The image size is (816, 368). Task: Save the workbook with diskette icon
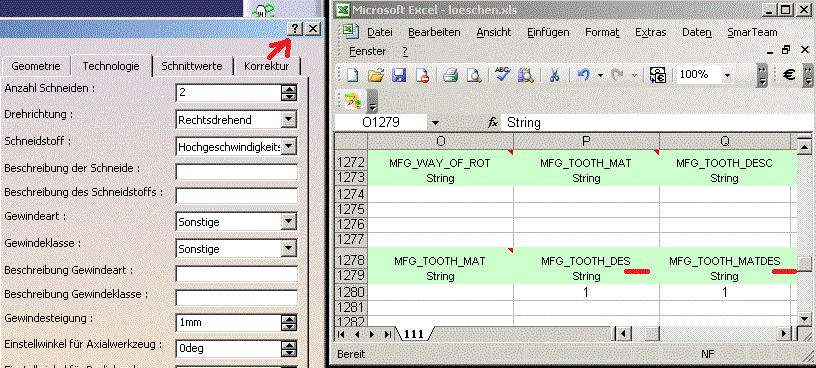(x=399, y=75)
